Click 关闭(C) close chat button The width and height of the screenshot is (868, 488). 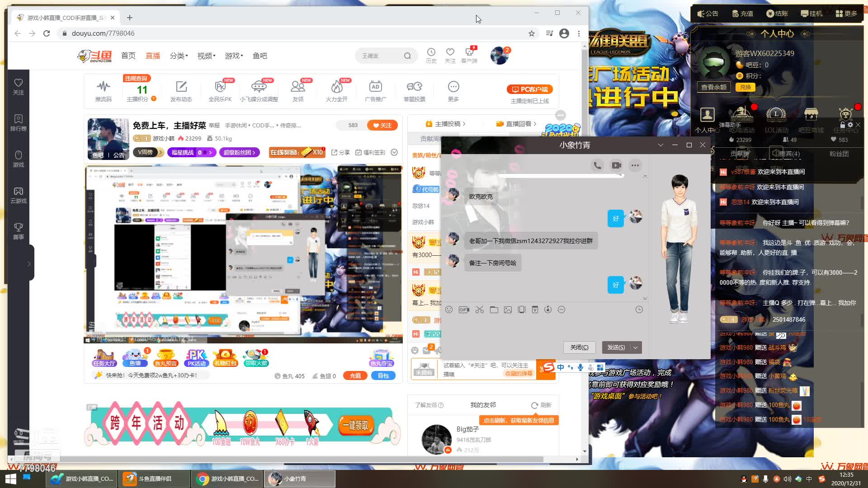tap(579, 347)
